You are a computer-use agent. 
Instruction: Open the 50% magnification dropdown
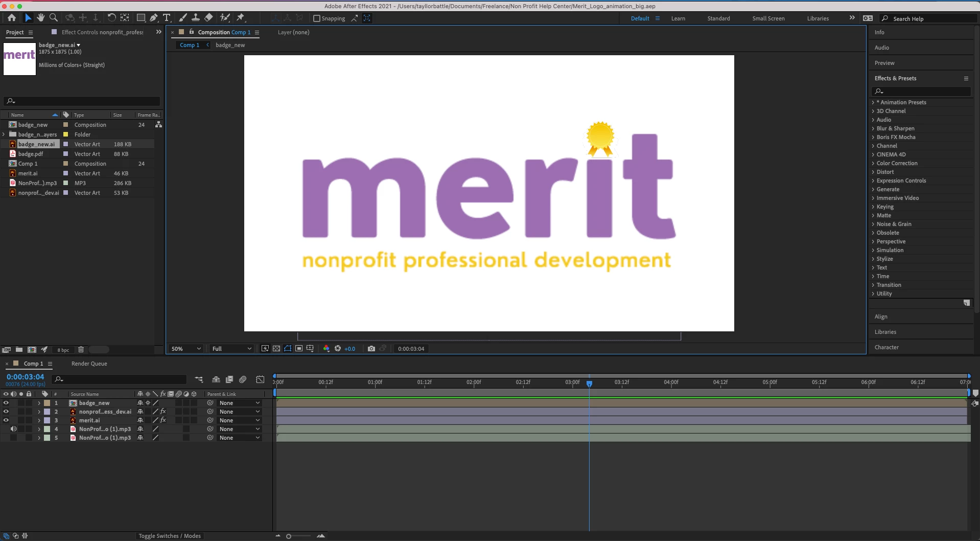click(186, 349)
